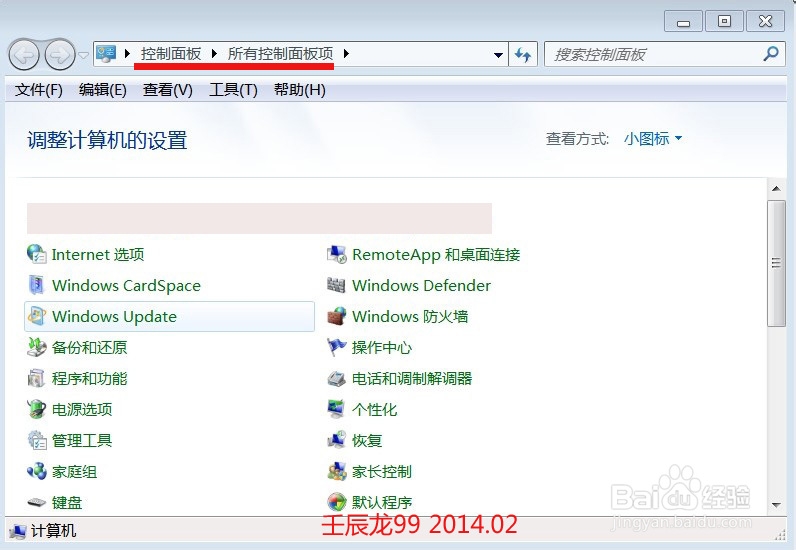The image size is (796, 550).
Task: Open 电源选项 link
Action: click(x=82, y=409)
